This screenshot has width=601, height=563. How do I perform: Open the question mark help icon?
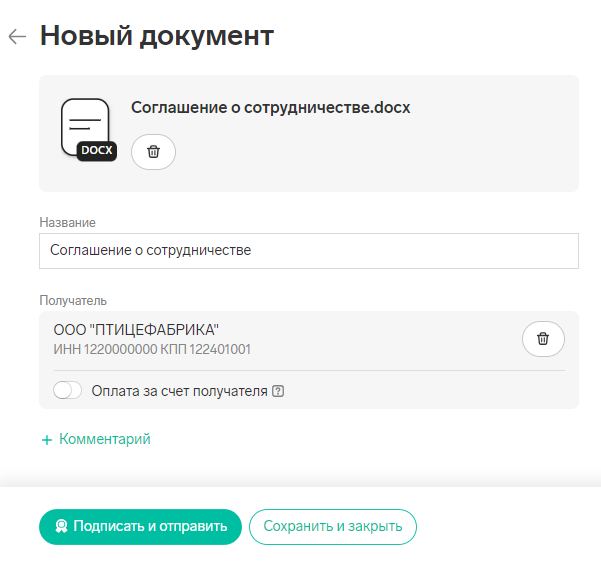pos(278,391)
